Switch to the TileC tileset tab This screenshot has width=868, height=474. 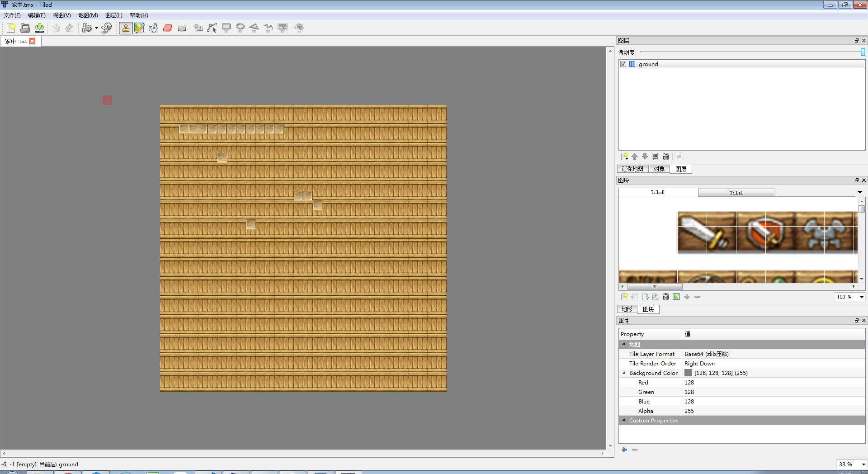click(x=736, y=193)
